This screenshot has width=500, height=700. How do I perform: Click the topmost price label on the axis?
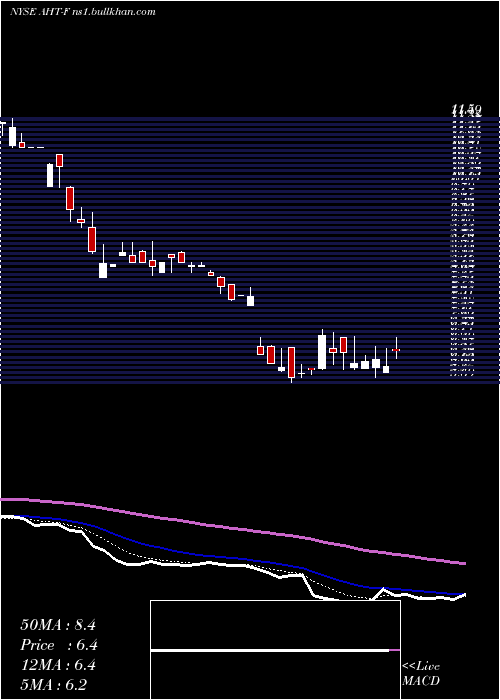pyautogui.click(x=466, y=109)
